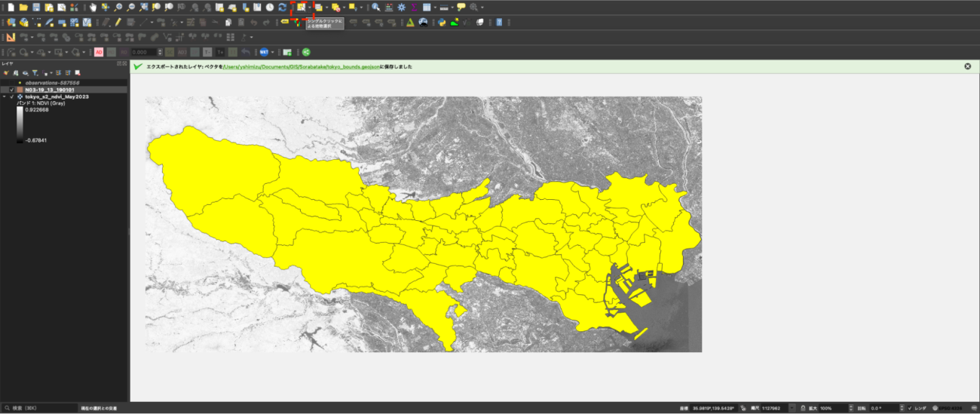This screenshot has width=980, height=414.
Task: Click the Save Project floppy disk icon
Action: [x=36, y=7]
